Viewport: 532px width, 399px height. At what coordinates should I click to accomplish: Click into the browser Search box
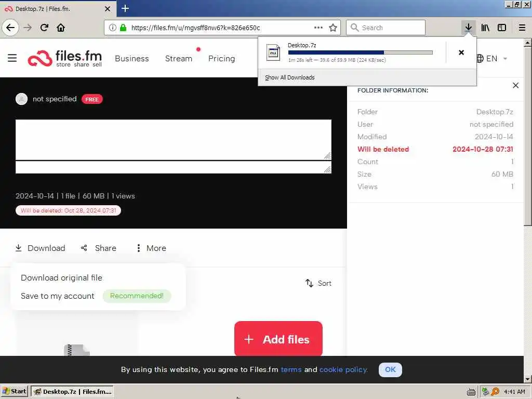click(x=386, y=28)
